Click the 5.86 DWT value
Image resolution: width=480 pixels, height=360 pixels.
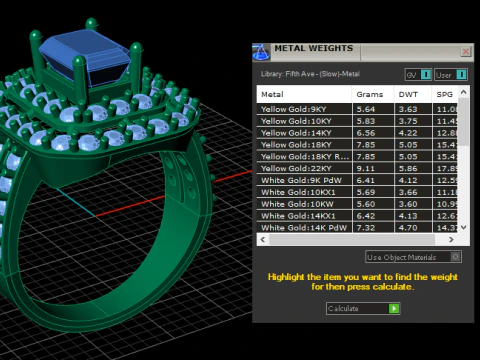click(x=408, y=169)
